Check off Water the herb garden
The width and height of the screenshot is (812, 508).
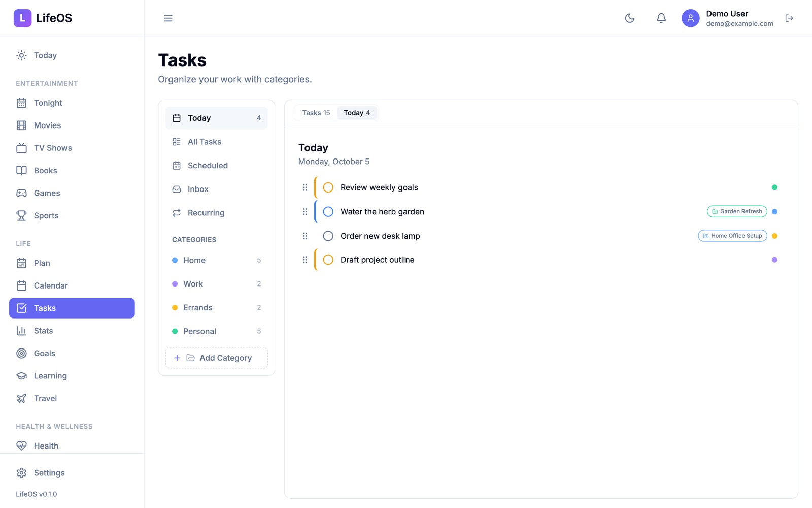[x=328, y=212]
